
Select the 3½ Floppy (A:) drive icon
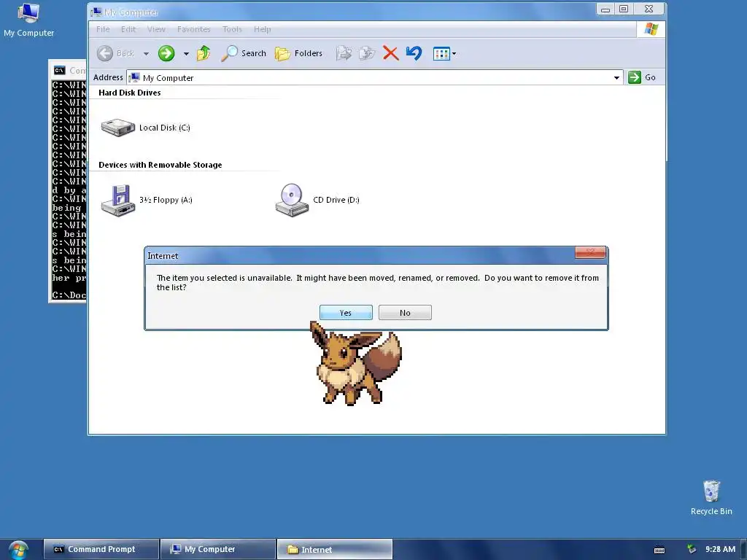coord(118,201)
